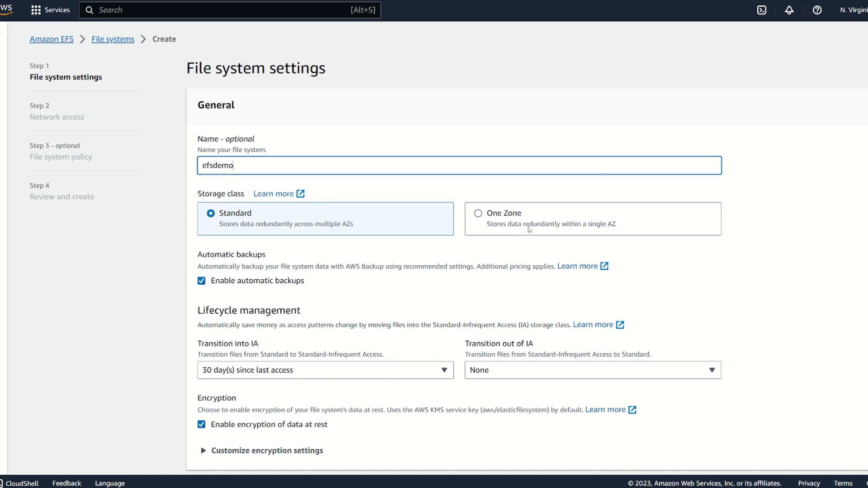Open the Transition into IA dropdown

click(x=325, y=370)
